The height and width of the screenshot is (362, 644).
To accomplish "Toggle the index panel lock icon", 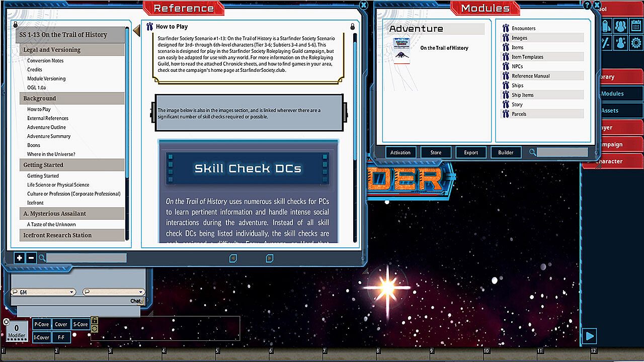I will [x=15, y=25].
